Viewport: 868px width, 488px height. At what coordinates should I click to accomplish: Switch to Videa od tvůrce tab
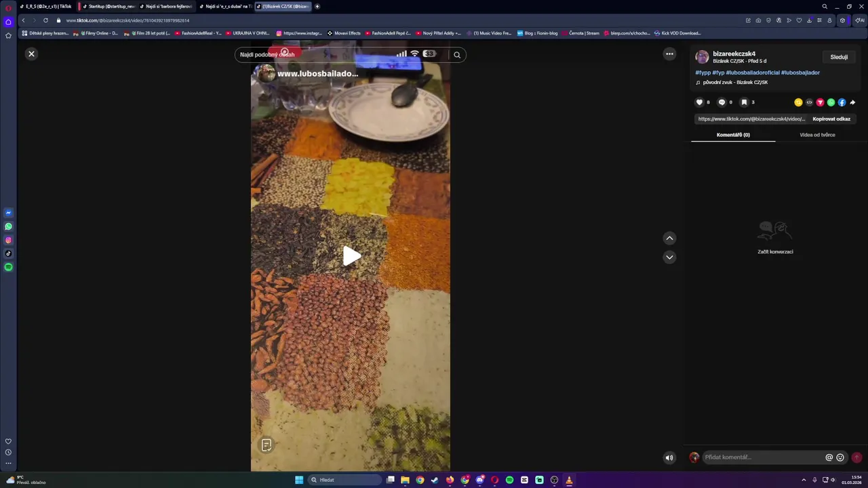point(817,135)
